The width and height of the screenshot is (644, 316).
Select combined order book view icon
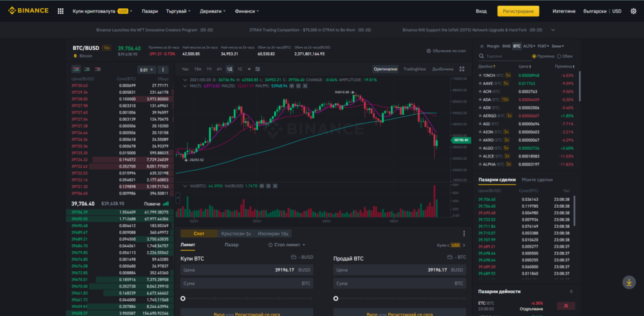coord(76,69)
